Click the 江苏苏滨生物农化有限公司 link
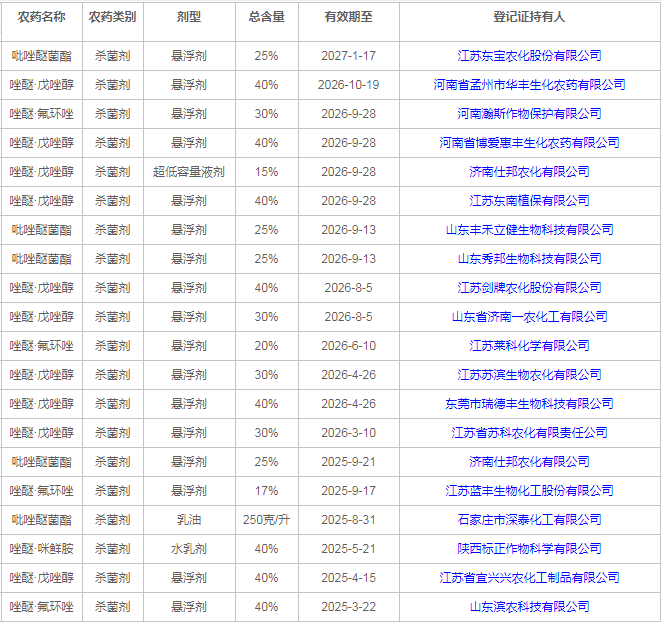 [529, 375]
